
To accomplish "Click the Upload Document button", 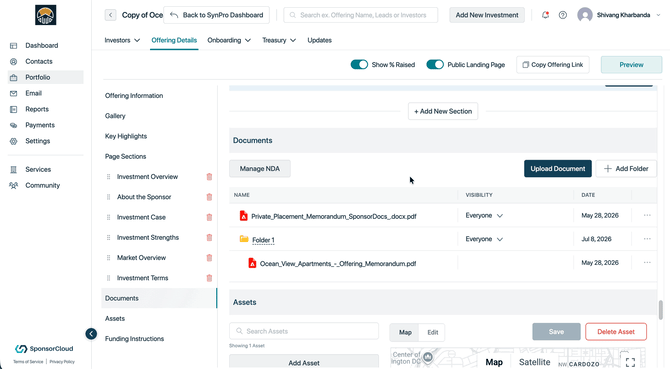I will click(558, 169).
